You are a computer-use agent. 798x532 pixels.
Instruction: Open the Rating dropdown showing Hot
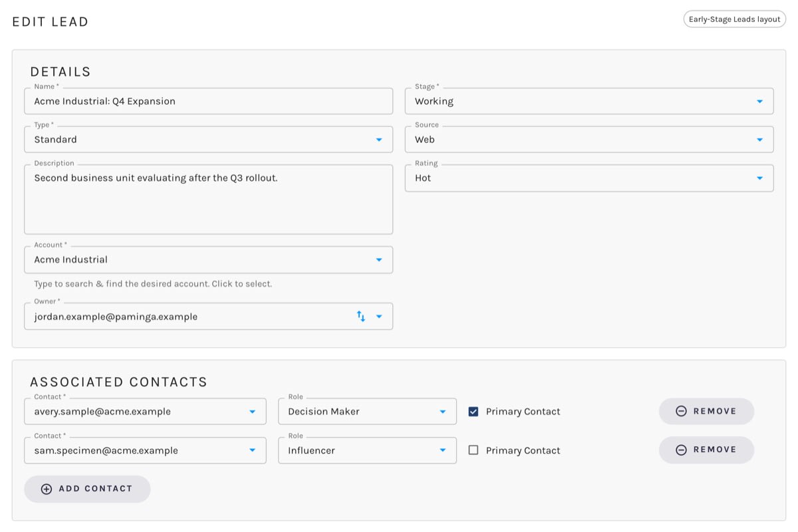pyautogui.click(x=589, y=178)
